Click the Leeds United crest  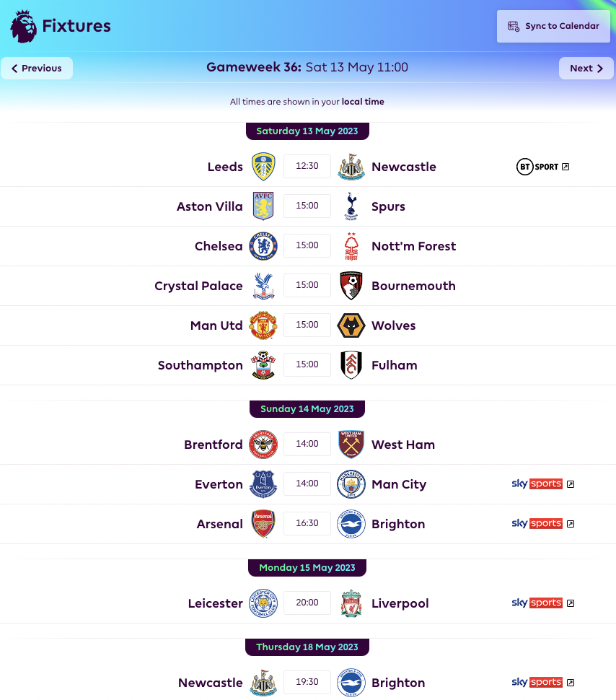(x=263, y=167)
